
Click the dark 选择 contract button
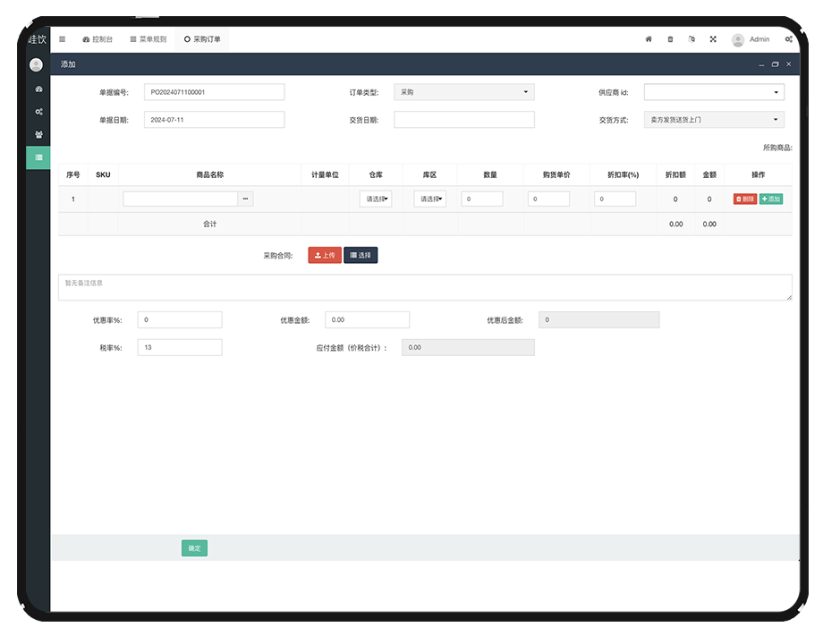tap(361, 255)
